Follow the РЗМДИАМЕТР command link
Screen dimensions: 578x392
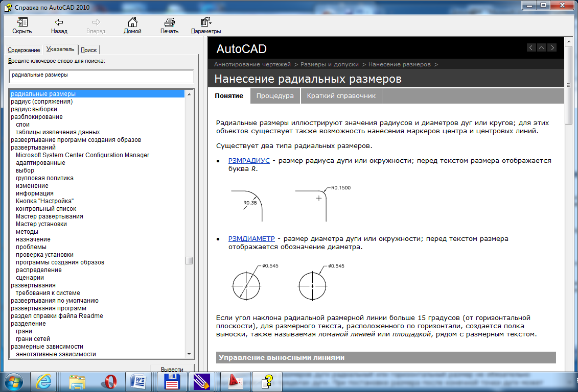coord(251,238)
